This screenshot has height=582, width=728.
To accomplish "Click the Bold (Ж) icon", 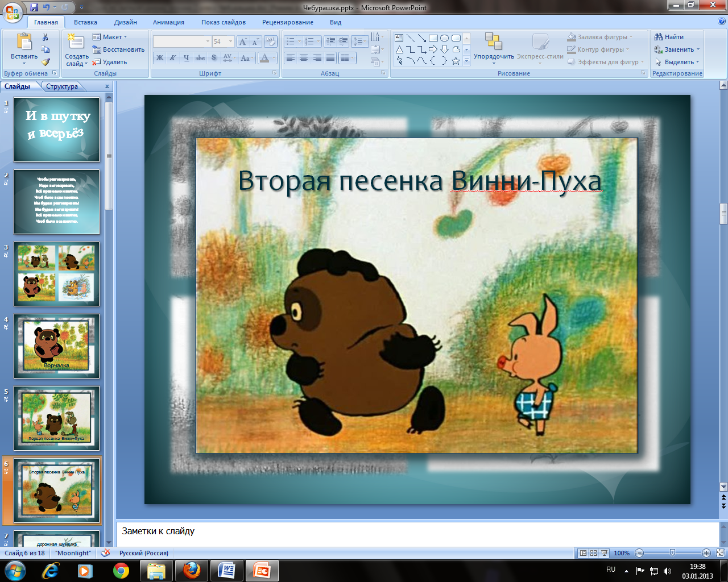I will pyautogui.click(x=160, y=58).
